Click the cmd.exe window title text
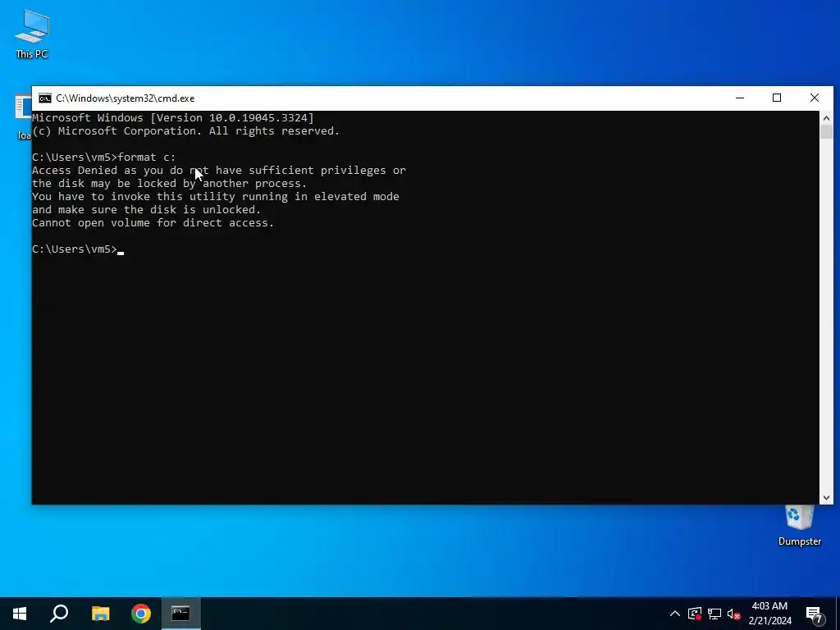The width and height of the screenshot is (840, 630). coord(126,98)
